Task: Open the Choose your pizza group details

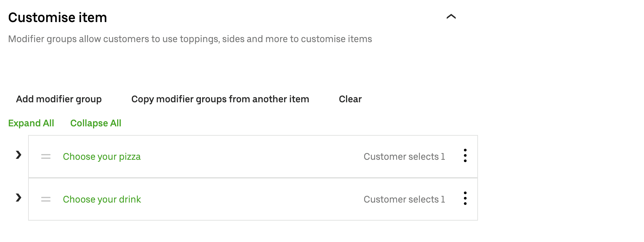Action: tap(101, 156)
